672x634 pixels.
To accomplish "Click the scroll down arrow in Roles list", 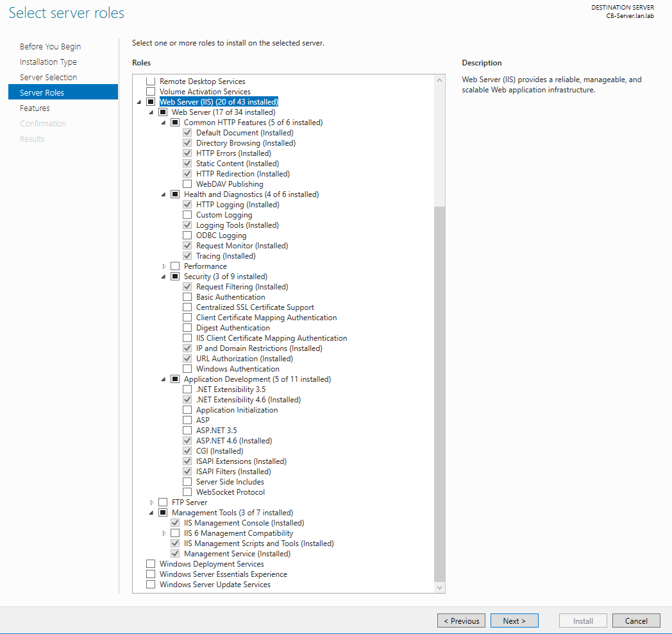I will coord(439,588).
